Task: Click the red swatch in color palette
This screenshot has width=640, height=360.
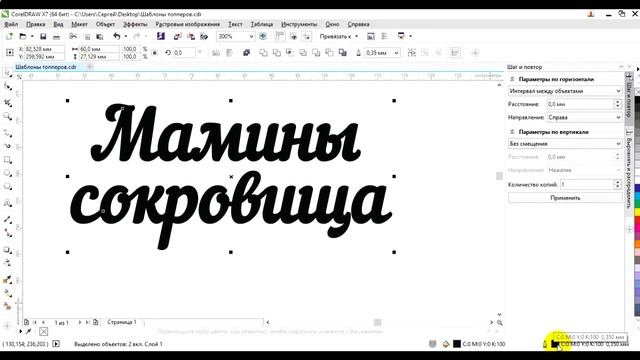Action: click(x=637, y=221)
